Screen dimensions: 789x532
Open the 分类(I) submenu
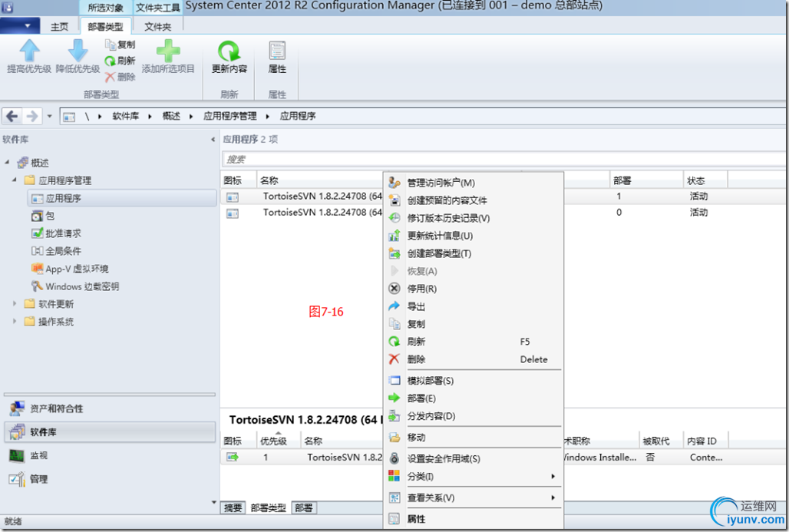pyautogui.click(x=472, y=476)
